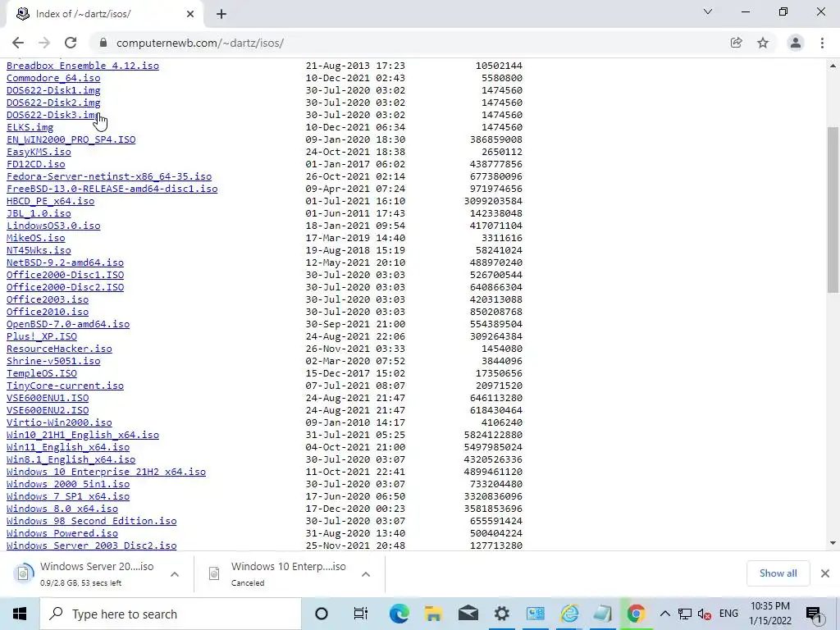Close the Index of /~dartz/isos/ tab

click(190, 14)
